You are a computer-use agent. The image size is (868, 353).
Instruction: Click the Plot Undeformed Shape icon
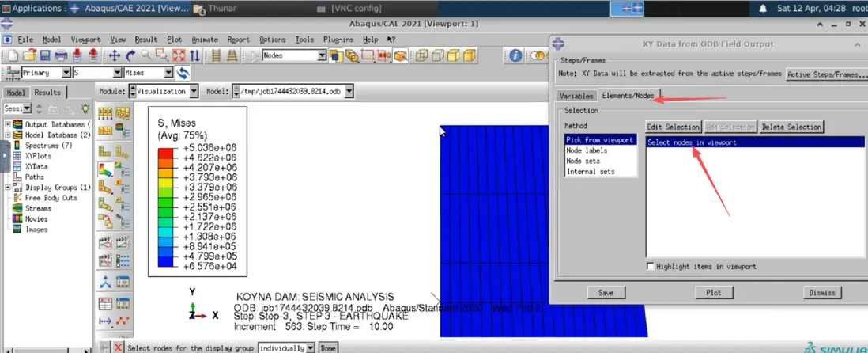pos(106,150)
